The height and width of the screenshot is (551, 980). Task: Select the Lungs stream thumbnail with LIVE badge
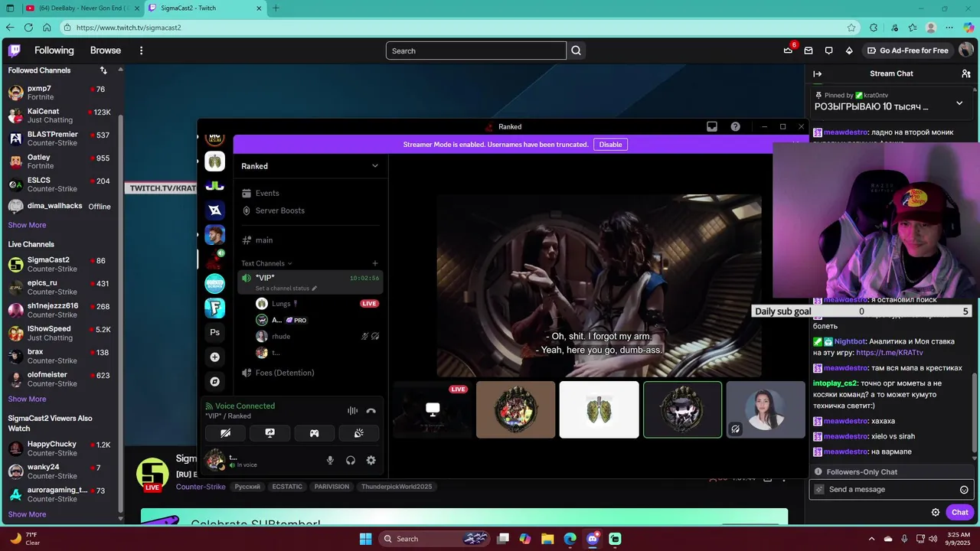tap(433, 410)
